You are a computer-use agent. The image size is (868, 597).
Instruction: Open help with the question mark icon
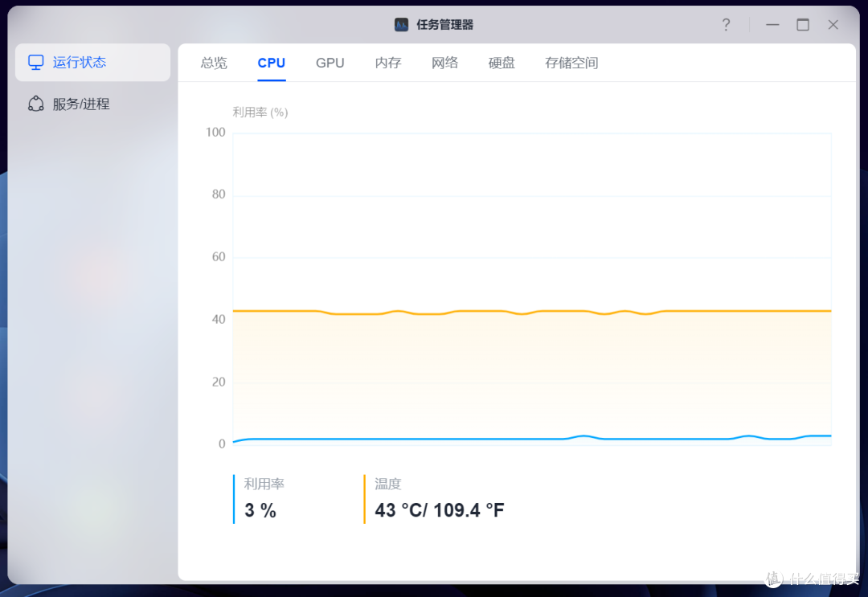(x=726, y=25)
